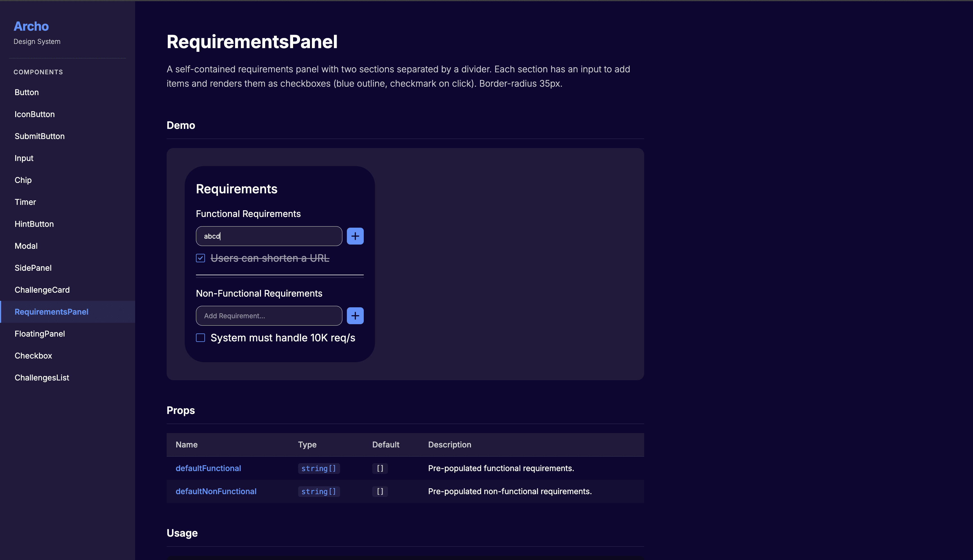
Task: Open ChallengeCard in the sidebar
Action: tap(42, 290)
